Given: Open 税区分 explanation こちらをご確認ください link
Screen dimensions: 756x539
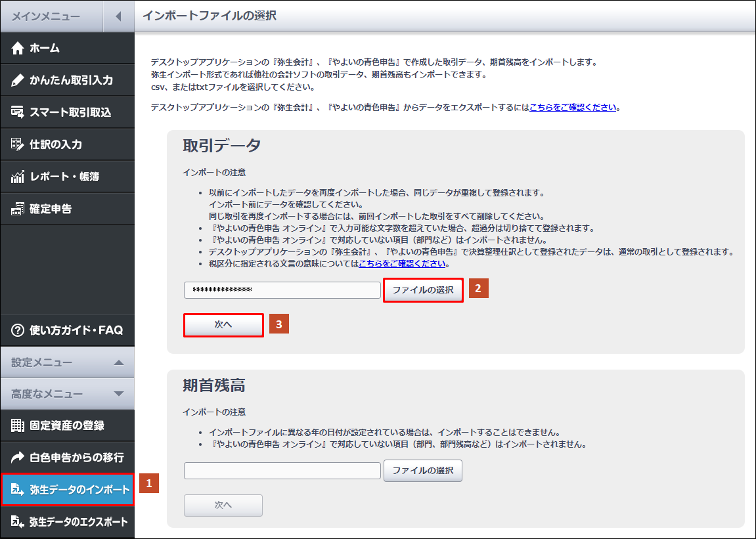Looking at the screenshot, I should pyautogui.click(x=402, y=264).
